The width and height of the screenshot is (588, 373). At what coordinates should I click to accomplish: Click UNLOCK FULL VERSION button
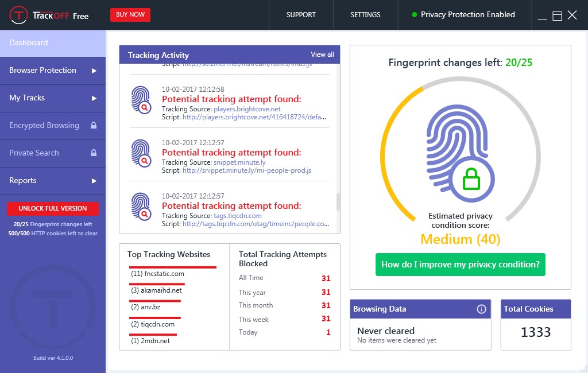[x=53, y=208]
